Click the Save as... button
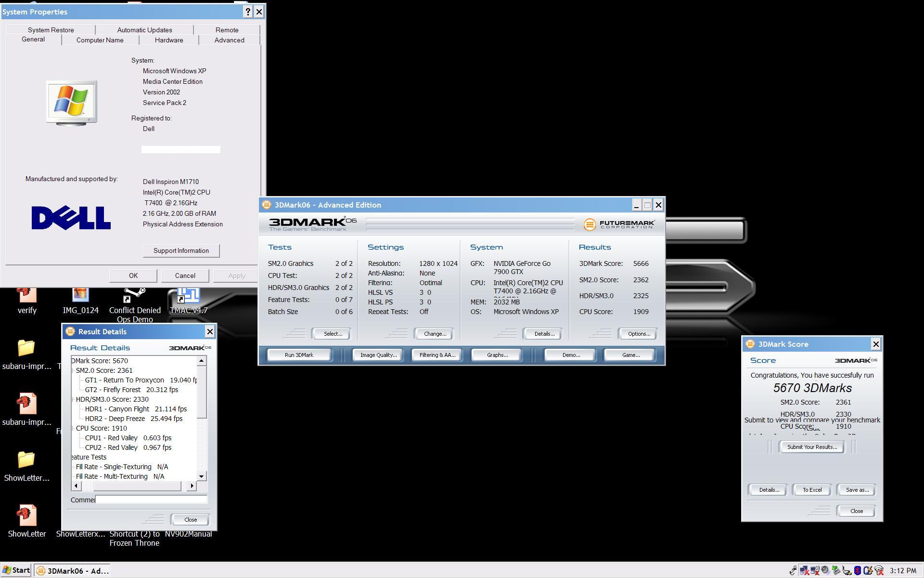The height and width of the screenshot is (578, 924). [857, 490]
